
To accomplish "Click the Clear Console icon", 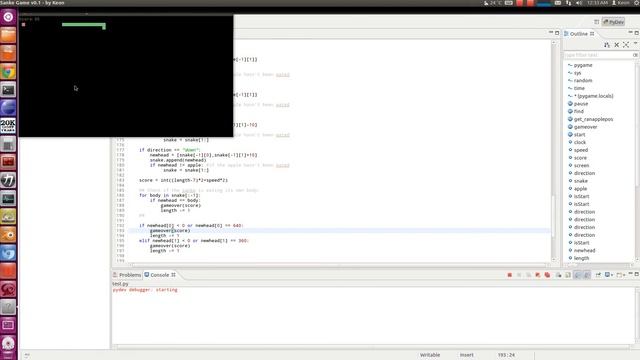I will (558, 275).
